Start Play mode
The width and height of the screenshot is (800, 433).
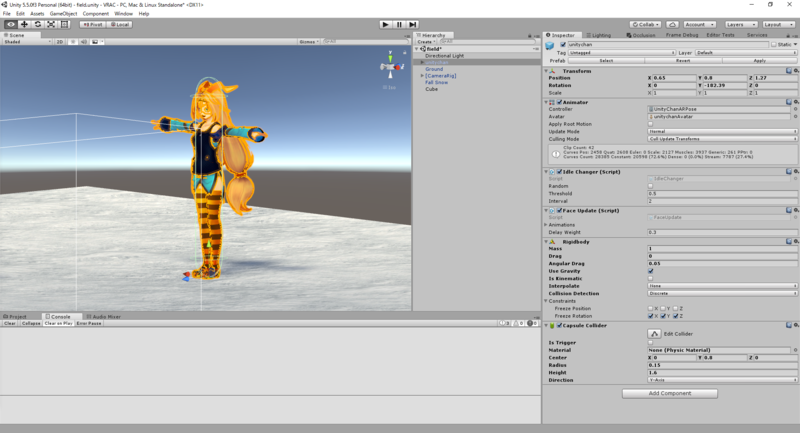386,24
